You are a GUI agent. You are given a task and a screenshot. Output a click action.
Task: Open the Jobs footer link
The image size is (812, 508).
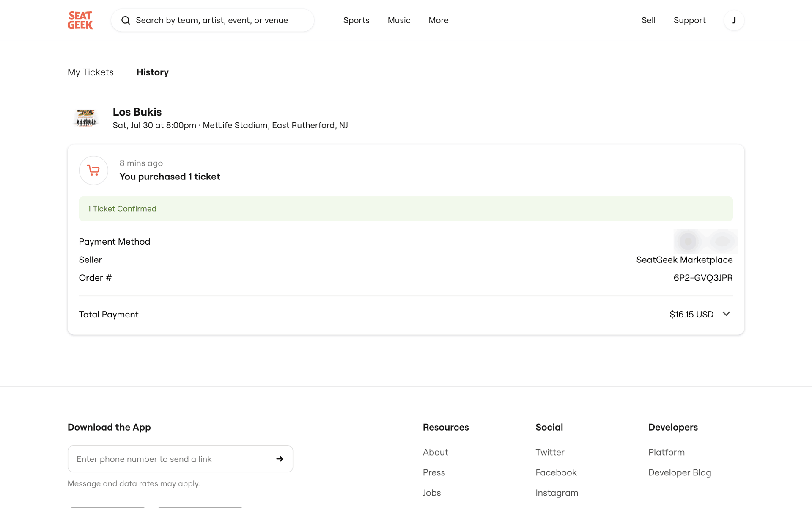[432, 493]
